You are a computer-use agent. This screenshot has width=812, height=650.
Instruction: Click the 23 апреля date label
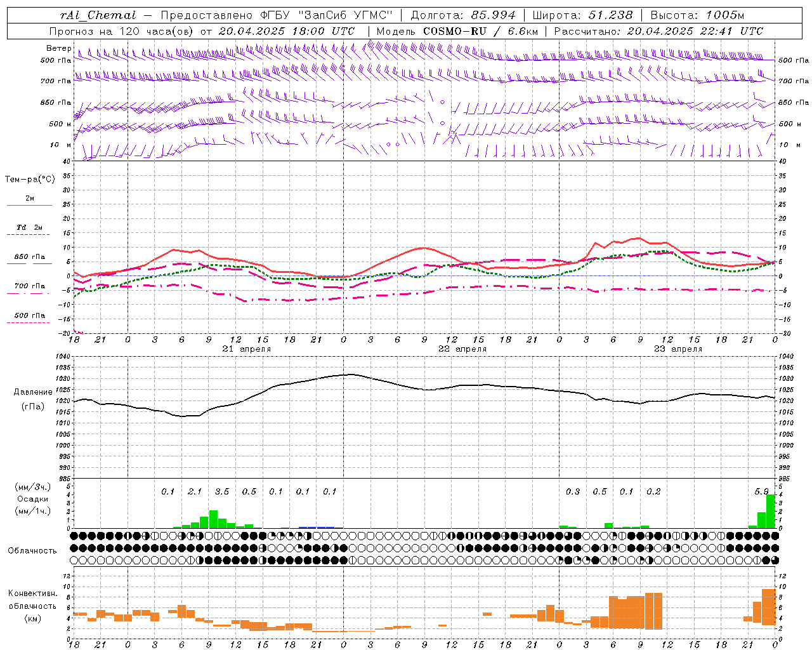[678, 348]
